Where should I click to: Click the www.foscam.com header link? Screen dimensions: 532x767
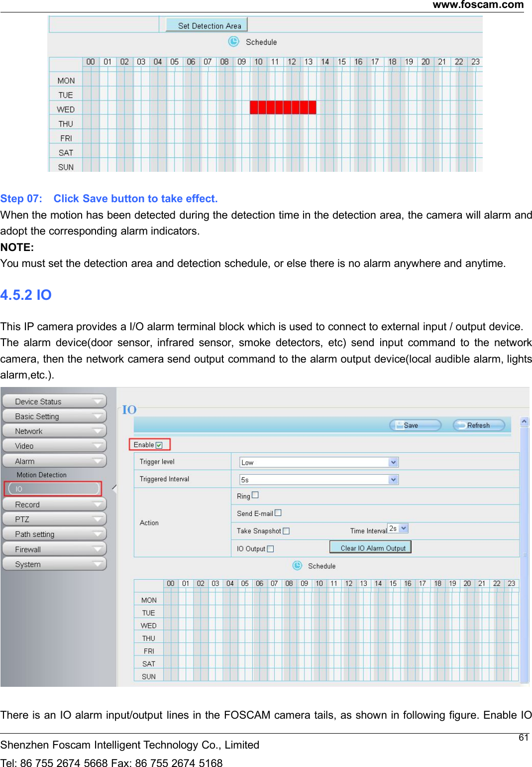pyautogui.click(x=478, y=5)
